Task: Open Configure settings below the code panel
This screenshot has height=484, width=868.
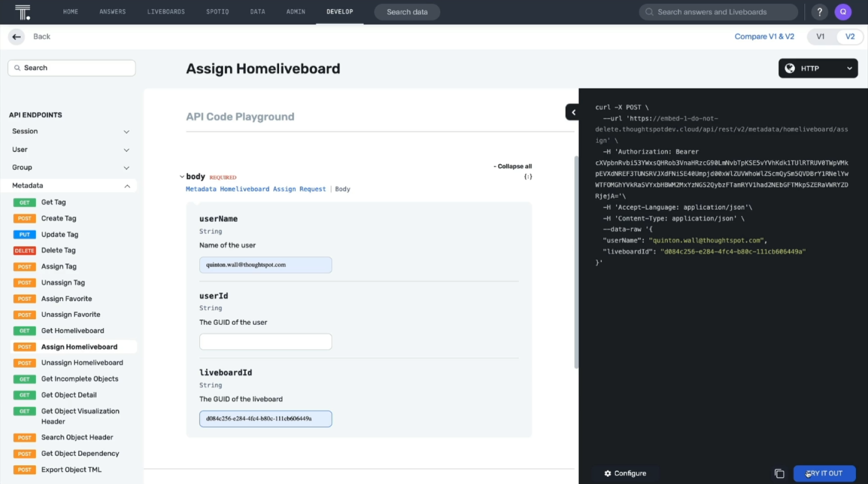Action: (625, 473)
